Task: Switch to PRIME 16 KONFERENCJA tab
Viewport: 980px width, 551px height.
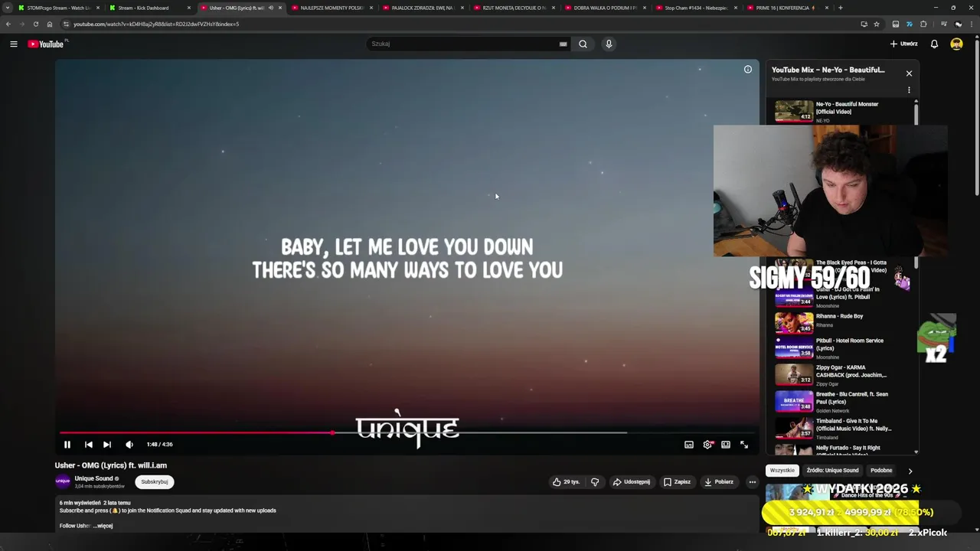Action: click(x=786, y=8)
